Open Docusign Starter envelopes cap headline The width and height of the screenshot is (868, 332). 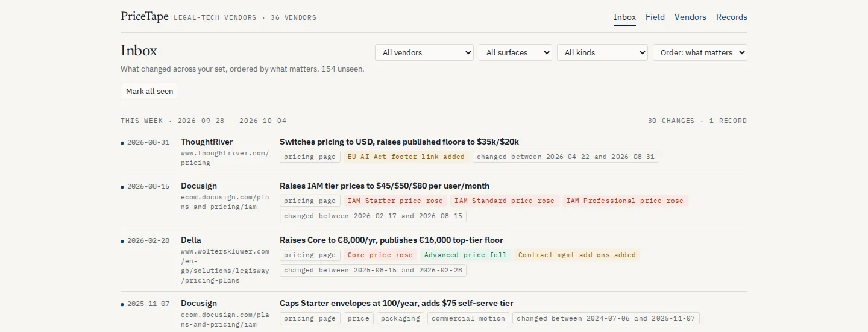397,303
